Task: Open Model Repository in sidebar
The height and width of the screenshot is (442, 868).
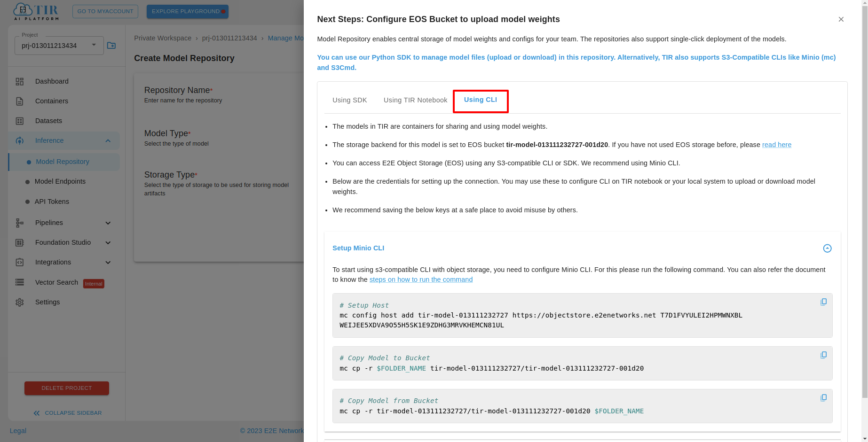Action: [x=64, y=162]
